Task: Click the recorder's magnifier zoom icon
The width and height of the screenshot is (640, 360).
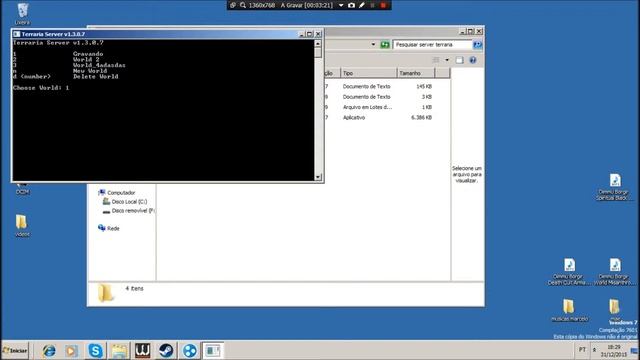Action: (x=243, y=5)
